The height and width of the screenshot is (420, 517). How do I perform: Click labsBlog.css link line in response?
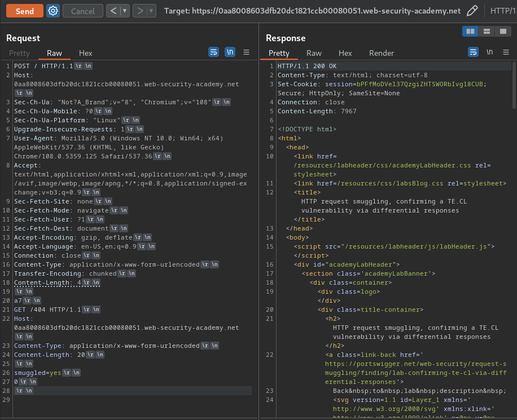click(x=400, y=183)
